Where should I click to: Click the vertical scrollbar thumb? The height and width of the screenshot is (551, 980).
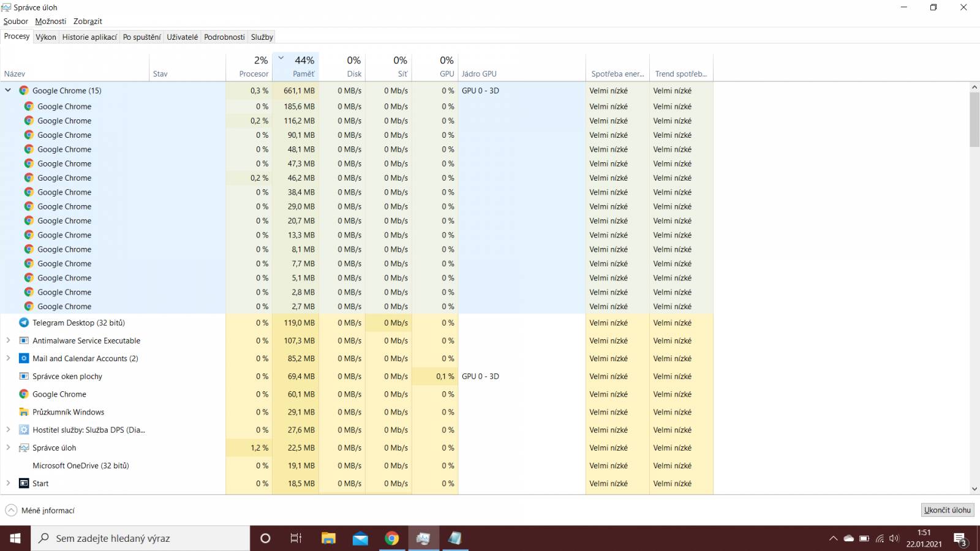coord(974,120)
